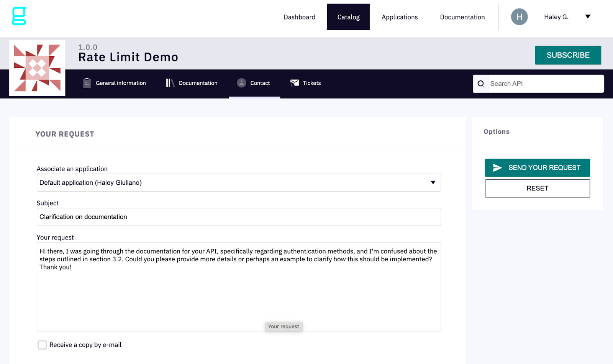
Task: Click the RESET button
Action: [537, 189]
